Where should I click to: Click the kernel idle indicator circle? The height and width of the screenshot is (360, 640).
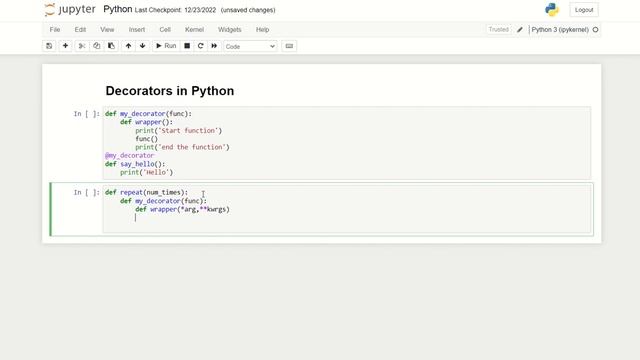pos(596,30)
